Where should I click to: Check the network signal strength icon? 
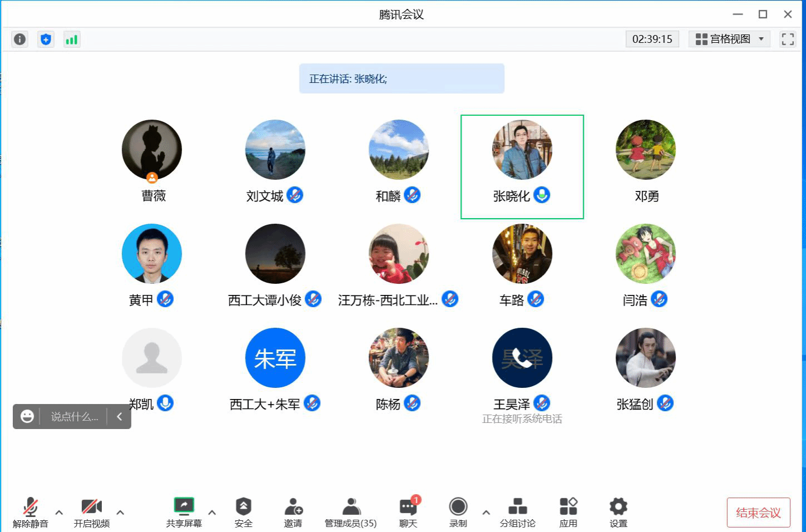(x=72, y=40)
